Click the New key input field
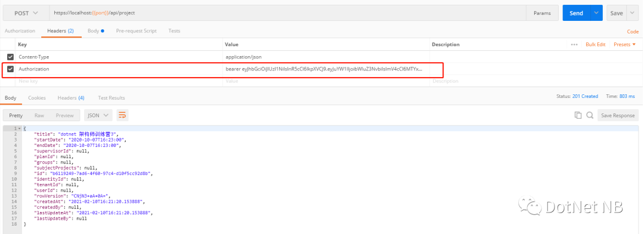 119,81
